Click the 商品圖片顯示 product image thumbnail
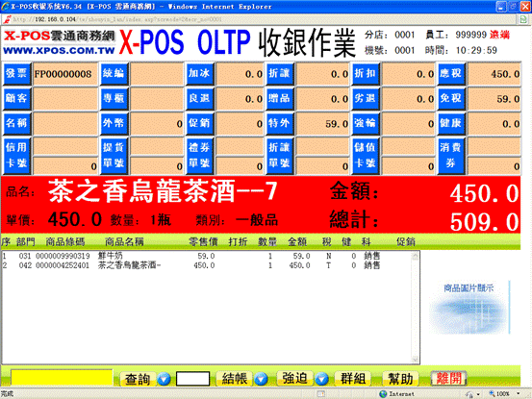532x399 pixels. [469, 308]
